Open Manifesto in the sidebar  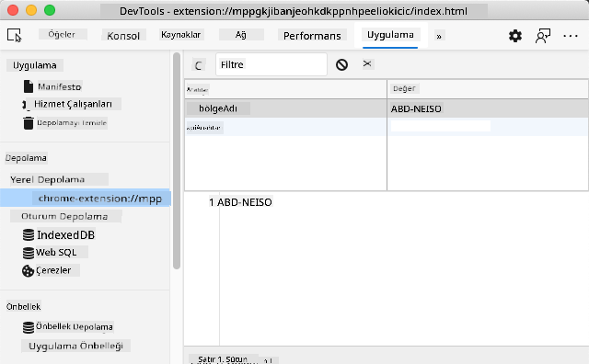point(59,86)
